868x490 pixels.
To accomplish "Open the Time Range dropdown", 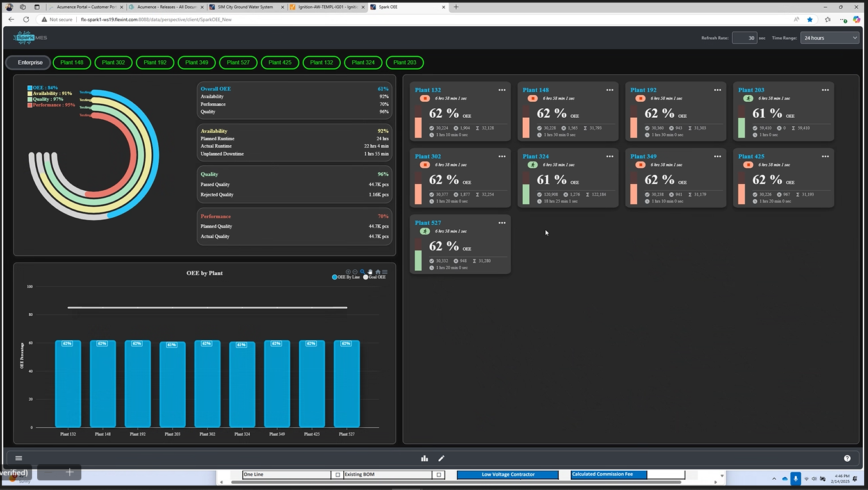I will (829, 38).
